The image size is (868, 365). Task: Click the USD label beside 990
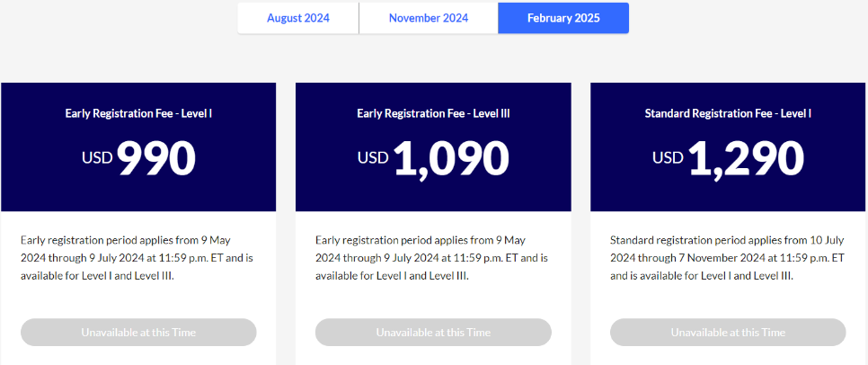(x=97, y=157)
